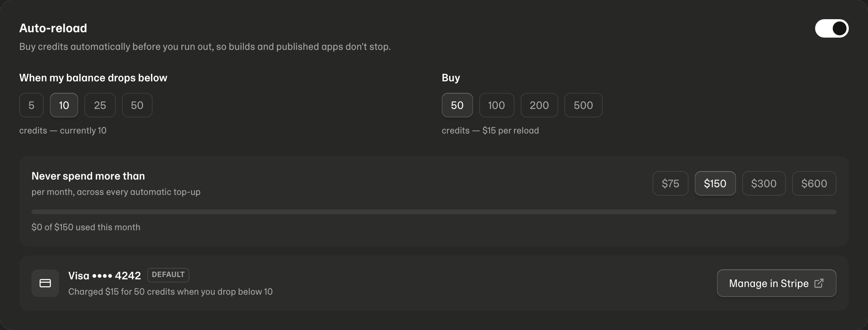Click "per month, across every automatic top-up" text
The image size is (868, 330).
point(116,192)
